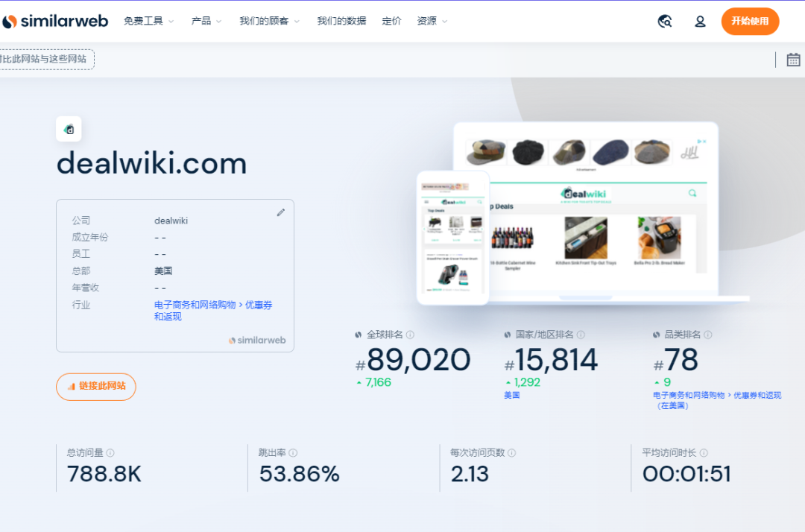Expand the 产品 dropdown menu

click(206, 21)
